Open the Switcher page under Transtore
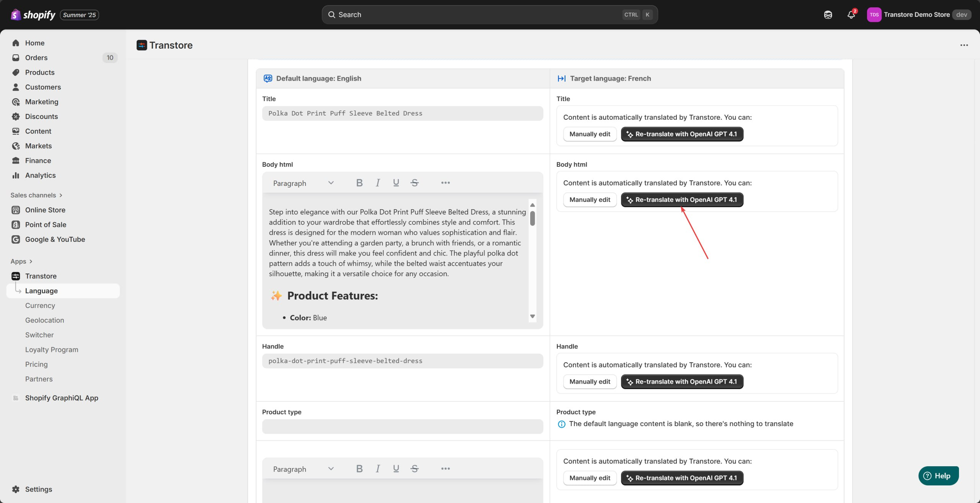This screenshot has width=980, height=503. tap(39, 335)
